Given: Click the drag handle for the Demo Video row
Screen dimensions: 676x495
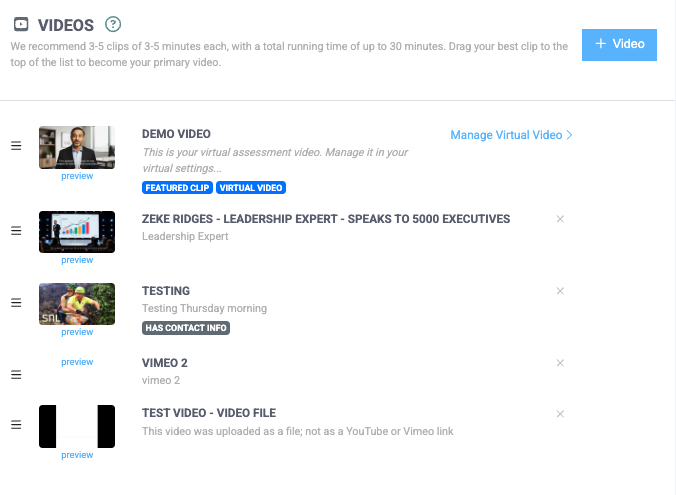Looking at the screenshot, I should click(16, 146).
